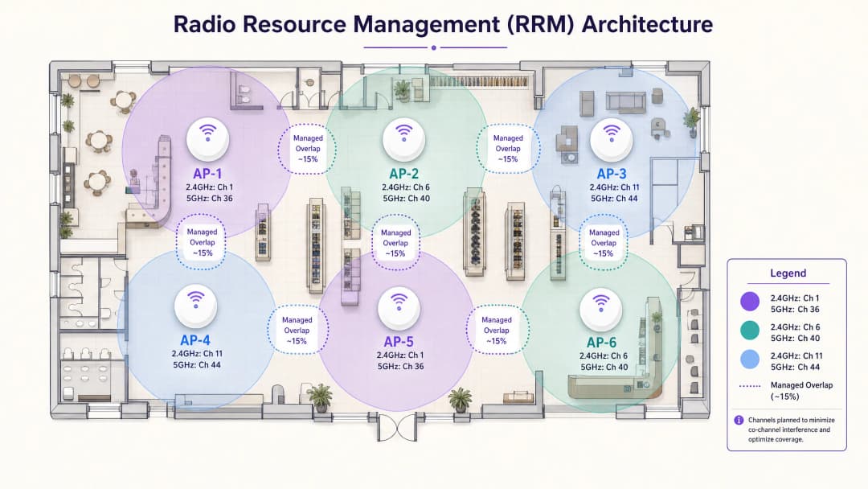
Task: Click '2.4GHz: Ch 6' under AP-6
Action: 604,355
